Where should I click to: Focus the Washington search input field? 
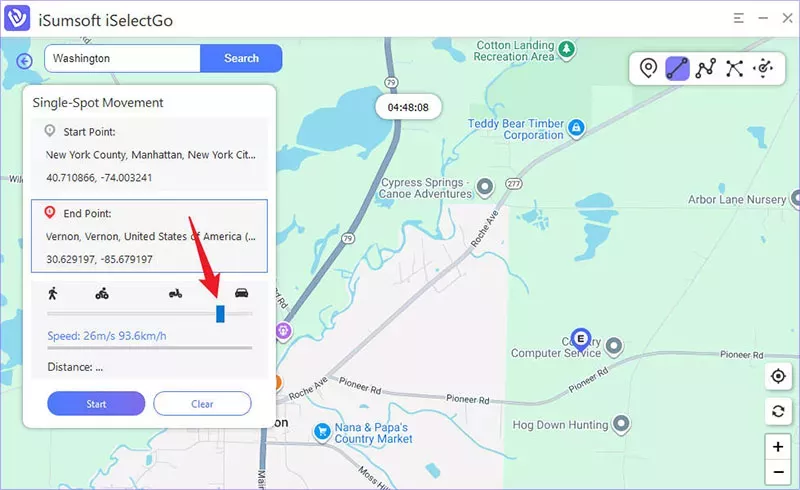coord(122,58)
